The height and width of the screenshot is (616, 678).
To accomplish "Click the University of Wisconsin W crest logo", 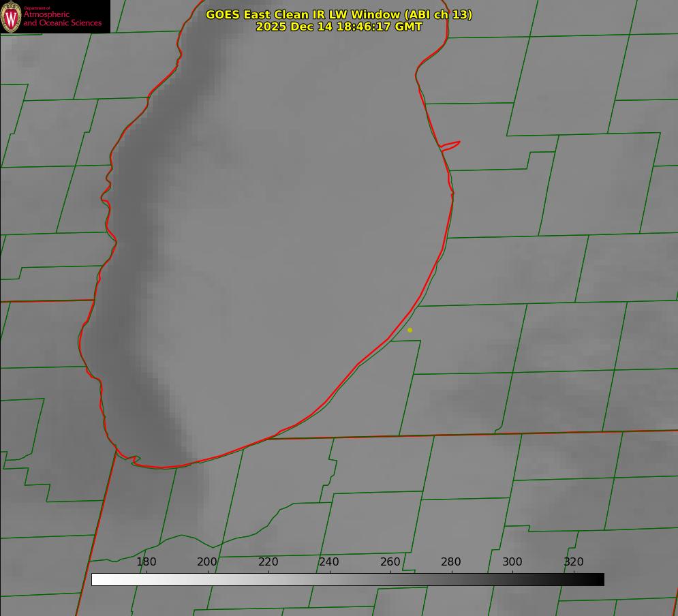I will [12, 16].
